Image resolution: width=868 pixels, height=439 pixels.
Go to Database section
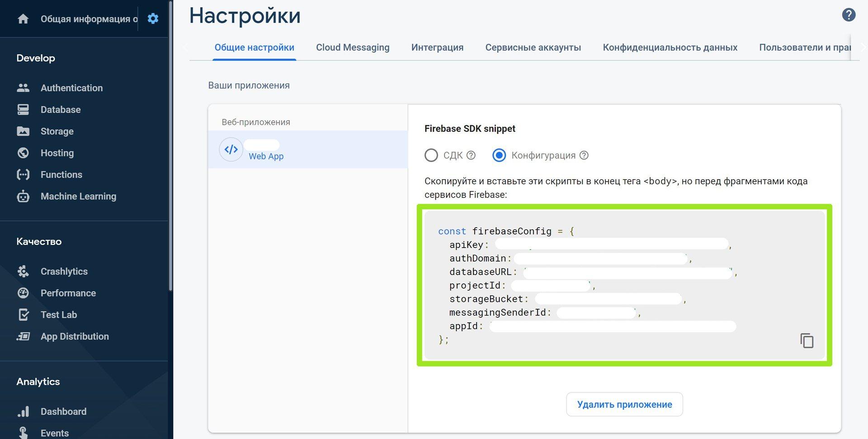click(x=61, y=110)
